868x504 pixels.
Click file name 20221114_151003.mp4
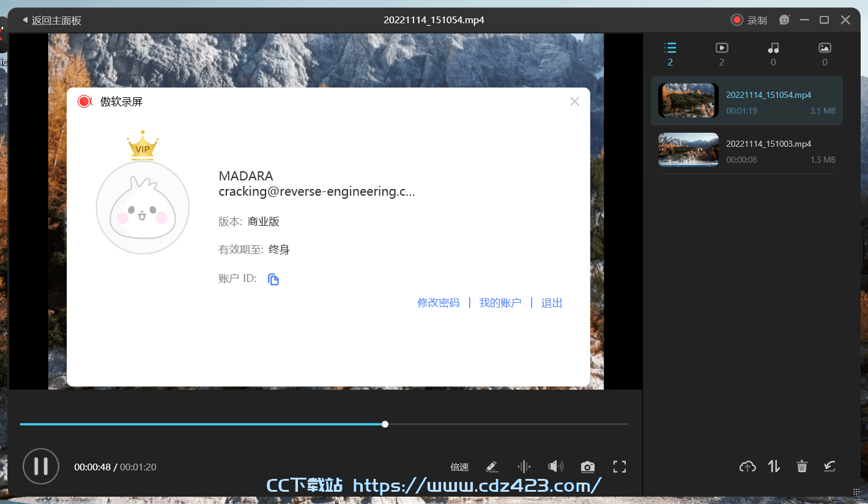coord(768,144)
